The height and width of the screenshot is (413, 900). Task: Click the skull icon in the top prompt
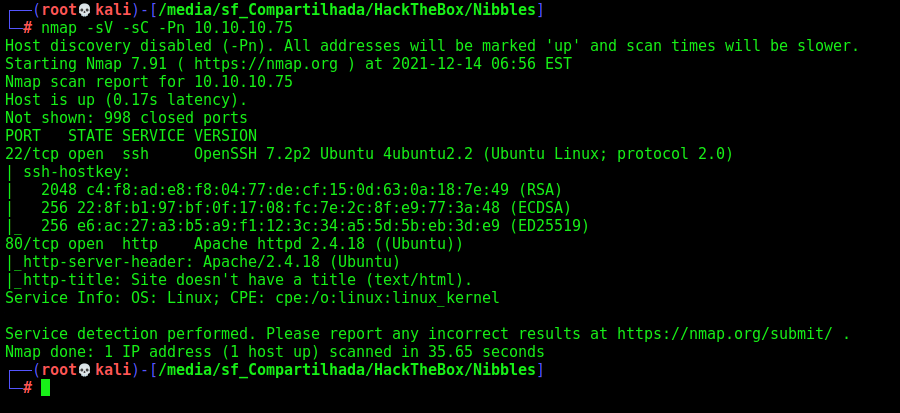pyautogui.click(x=84, y=10)
